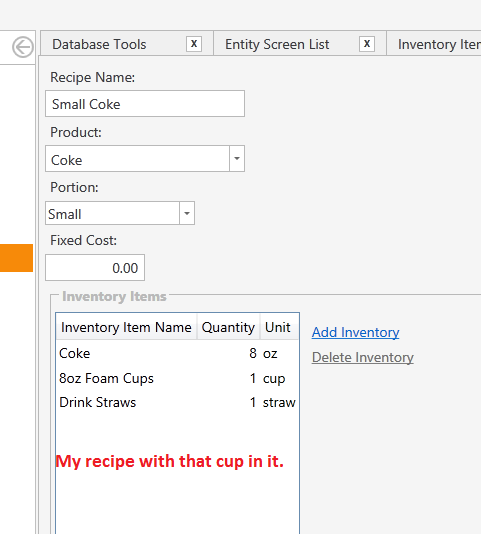Click the Add Inventory link
Screen dimensions: 481x534
[x=355, y=332]
